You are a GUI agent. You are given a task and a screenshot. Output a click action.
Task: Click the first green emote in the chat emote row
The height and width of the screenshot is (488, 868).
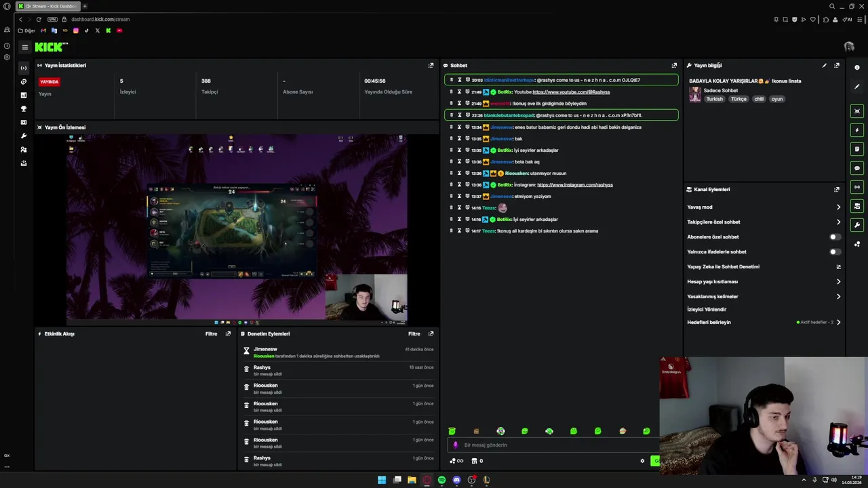[452, 431]
